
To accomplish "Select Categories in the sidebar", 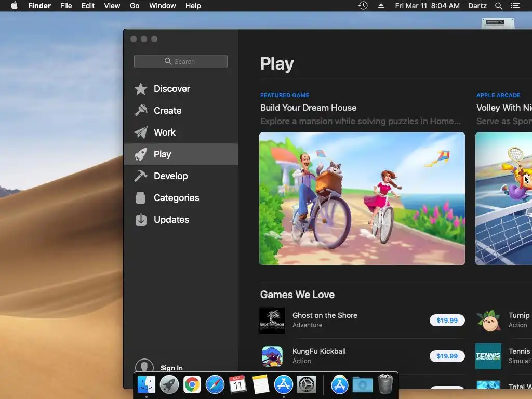I will [x=181, y=198].
